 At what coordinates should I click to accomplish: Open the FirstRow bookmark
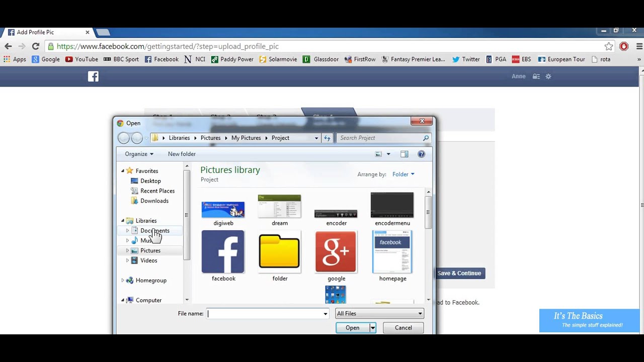[x=360, y=59]
